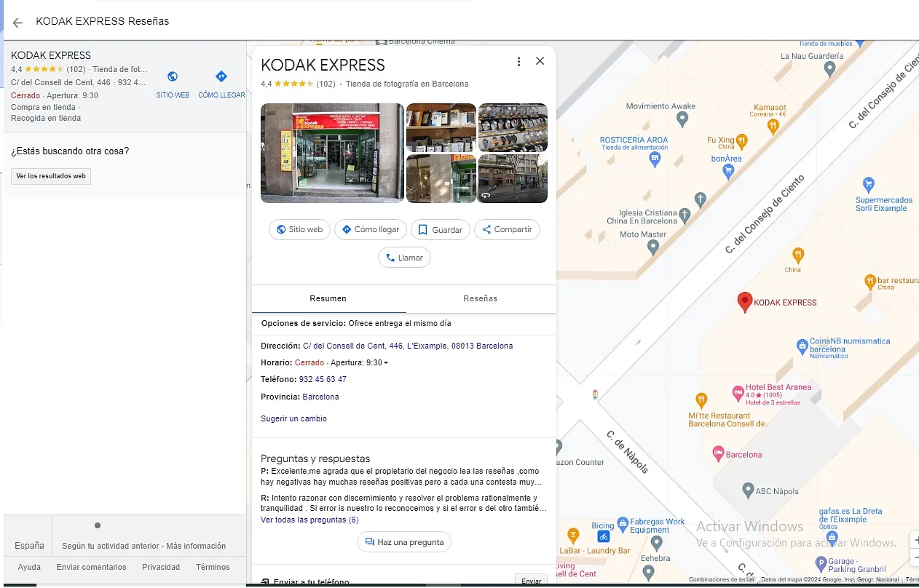Select the ABC Nàpols map marker
The width and height of the screenshot is (919, 588).
(x=747, y=490)
